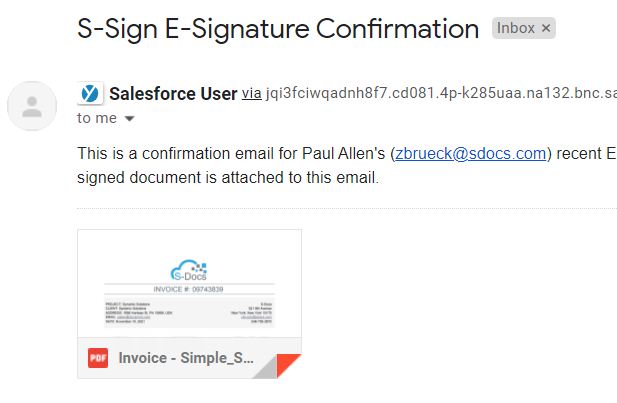Screen dimensions: 617x403
Task: Click the red PDF file icon
Action: pyautogui.click(x=98, y=358)
